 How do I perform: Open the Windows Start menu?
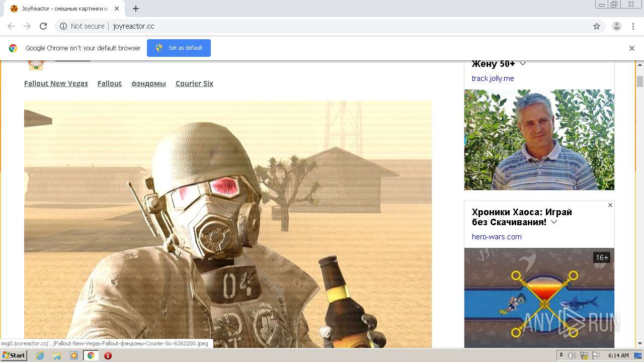[14, 355]
